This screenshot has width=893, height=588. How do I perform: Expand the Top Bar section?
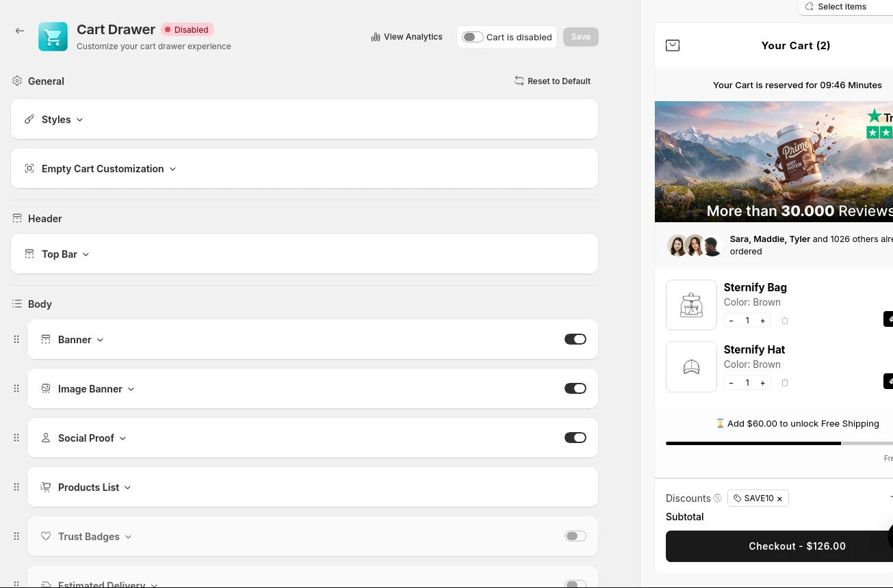[x=66, y=254]
